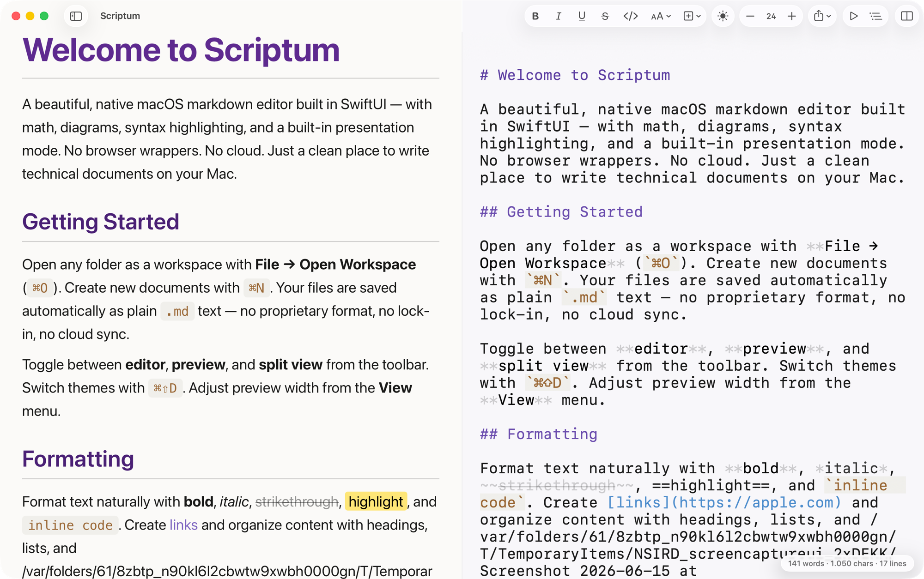The width and height of the screenshot is (924, 579).
Task: Click 'File → Open Workspace' bold text
Action: [x=335, y=265]
